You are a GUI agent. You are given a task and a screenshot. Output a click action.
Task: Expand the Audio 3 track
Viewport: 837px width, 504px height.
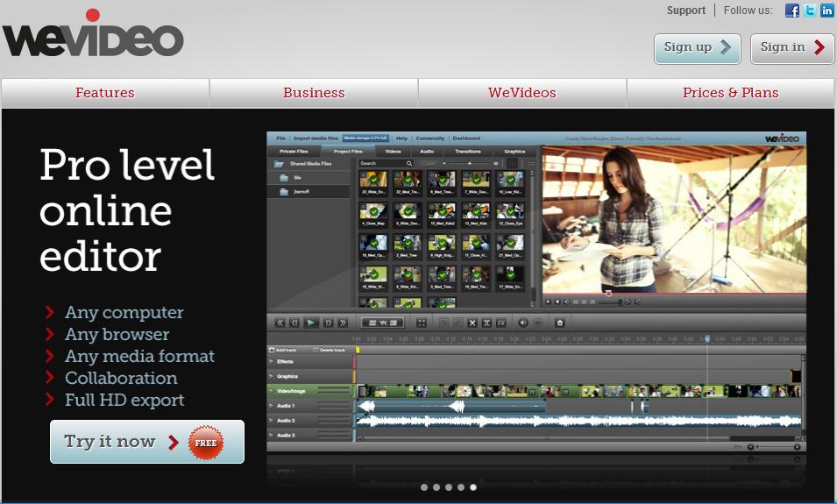[272, 435]
